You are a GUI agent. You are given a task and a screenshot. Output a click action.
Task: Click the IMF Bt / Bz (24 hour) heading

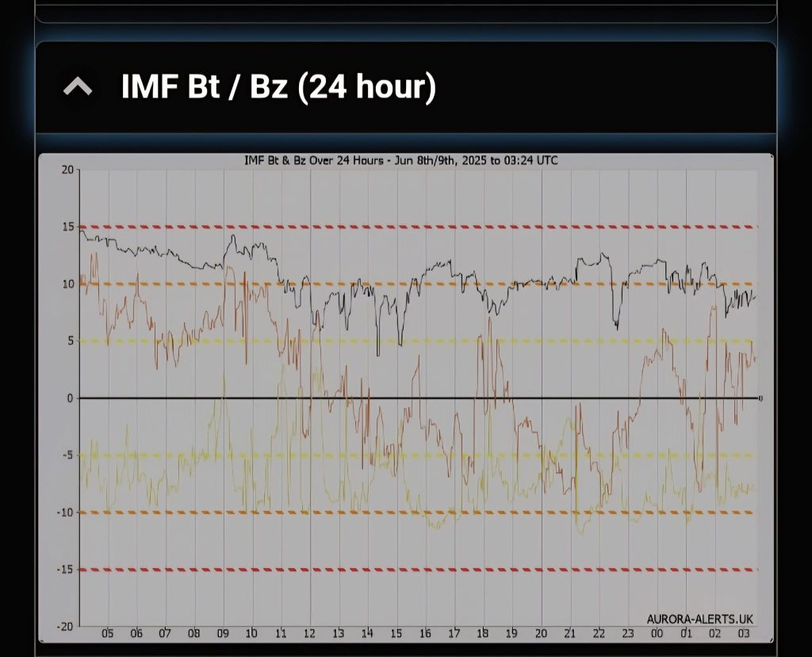tap(278, 87)
